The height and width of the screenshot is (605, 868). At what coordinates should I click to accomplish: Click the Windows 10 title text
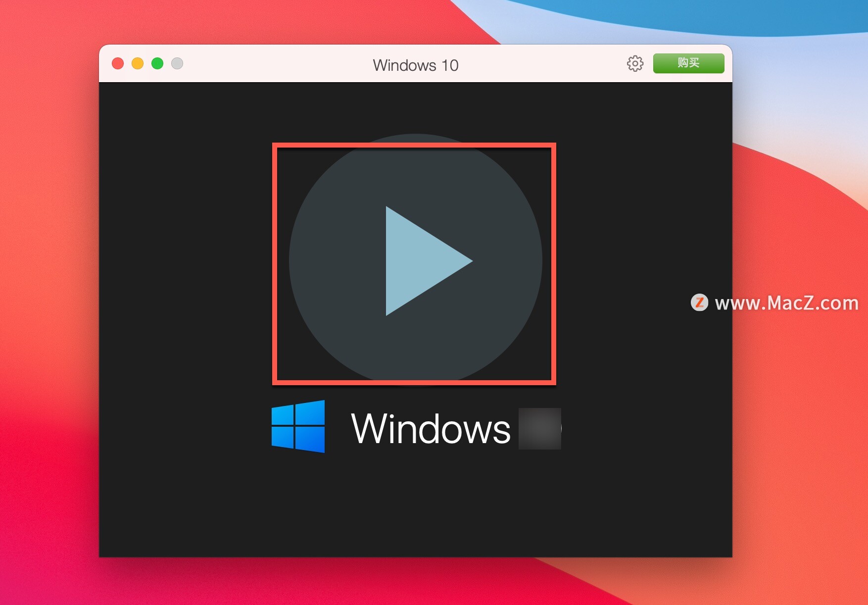415,65
